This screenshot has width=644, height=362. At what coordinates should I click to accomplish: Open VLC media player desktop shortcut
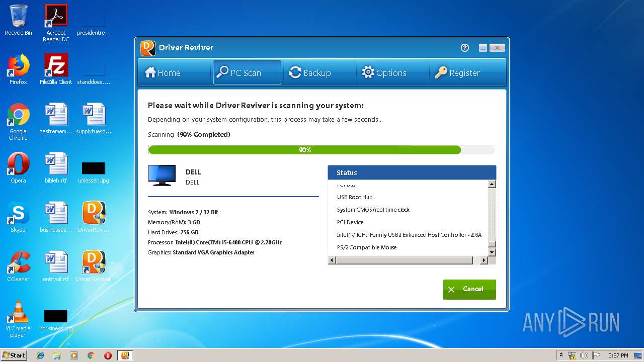tap(18, 319)
